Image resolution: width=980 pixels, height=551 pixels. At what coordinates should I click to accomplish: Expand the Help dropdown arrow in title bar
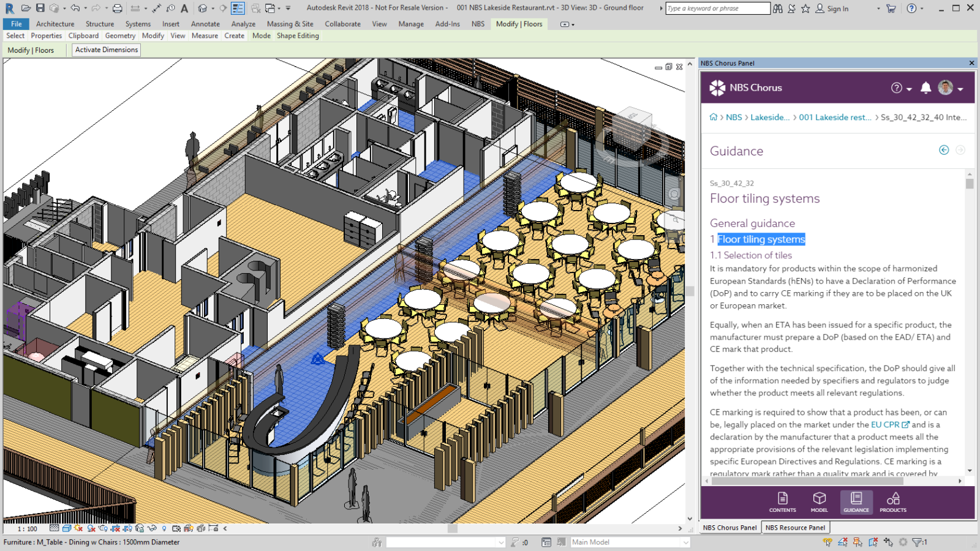tap(922, 9)
